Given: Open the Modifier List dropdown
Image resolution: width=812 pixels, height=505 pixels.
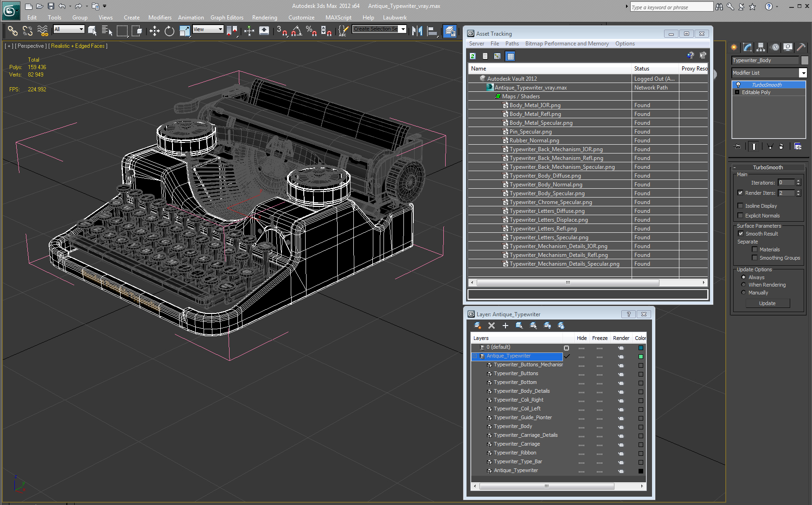Looking at the screenshot, I should tap(803, 73).
